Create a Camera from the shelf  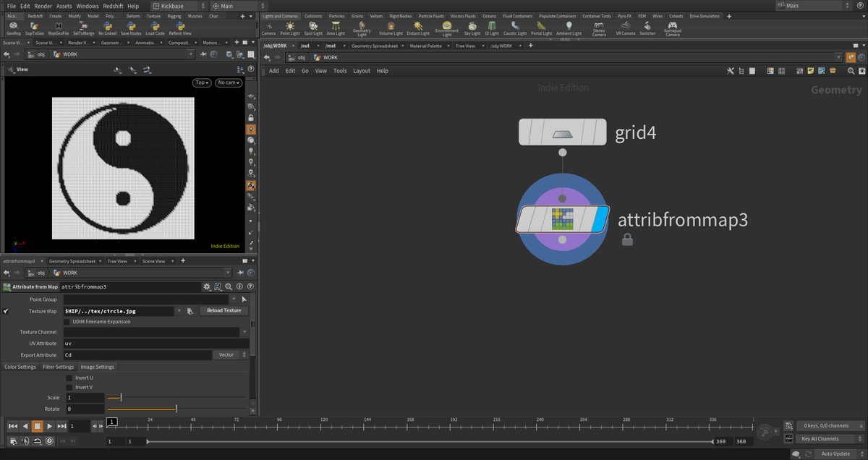[x=268, y=28]
